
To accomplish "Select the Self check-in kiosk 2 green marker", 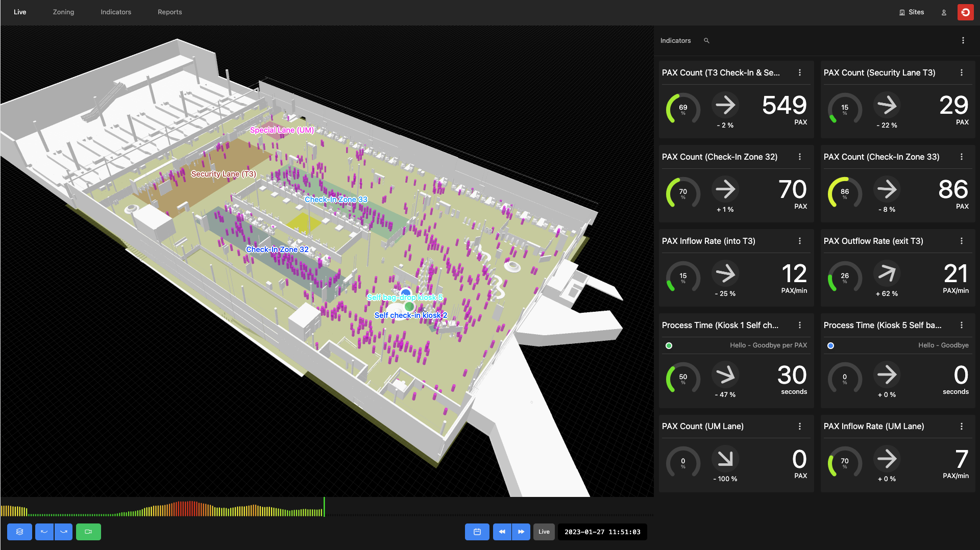I will coord(409,307).
